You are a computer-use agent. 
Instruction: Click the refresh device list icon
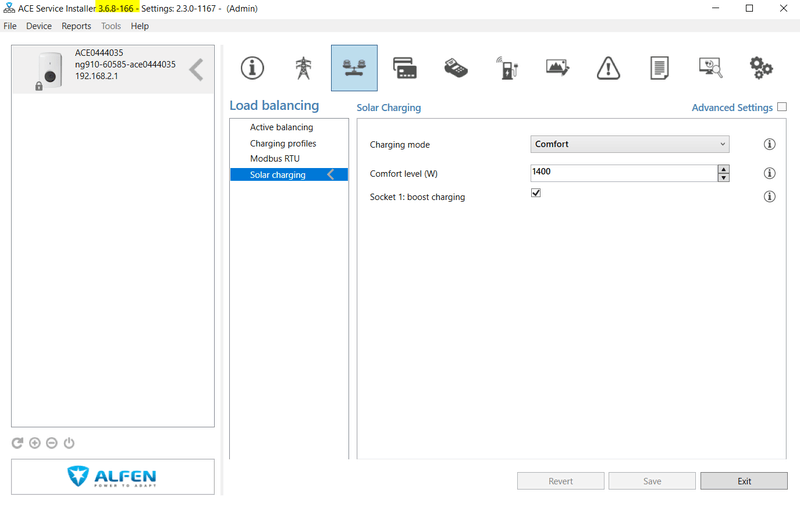17,443
